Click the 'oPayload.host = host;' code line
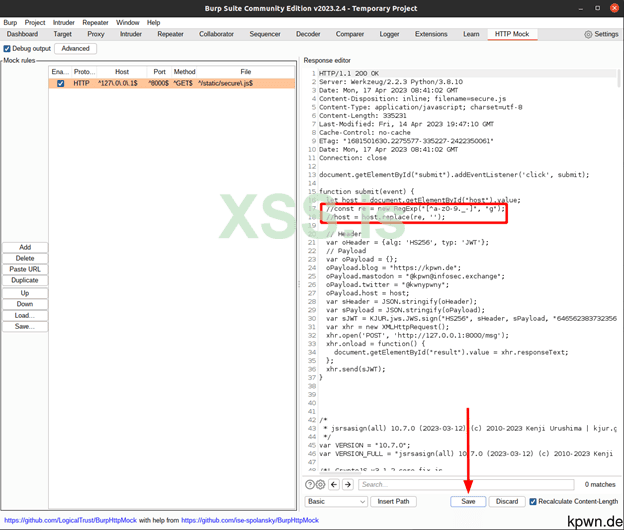Viewport: 624px width, 530px height. pos(367,293)
